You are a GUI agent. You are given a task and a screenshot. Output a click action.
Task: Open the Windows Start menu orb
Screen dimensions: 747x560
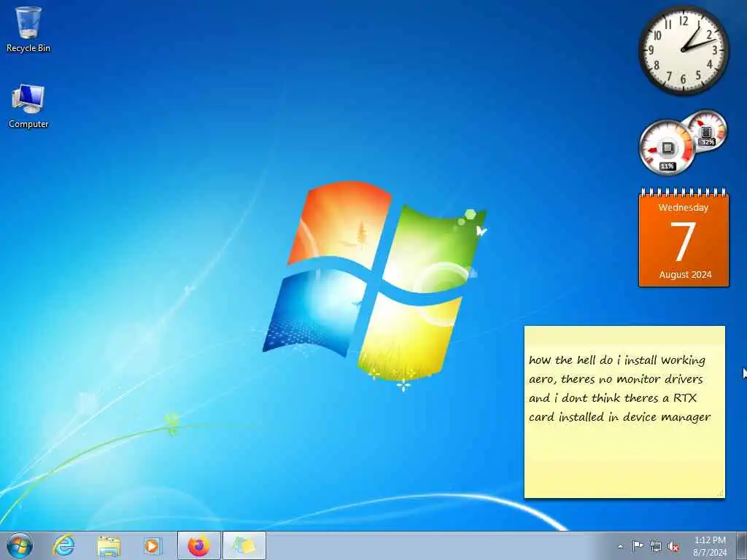[20, 545]
